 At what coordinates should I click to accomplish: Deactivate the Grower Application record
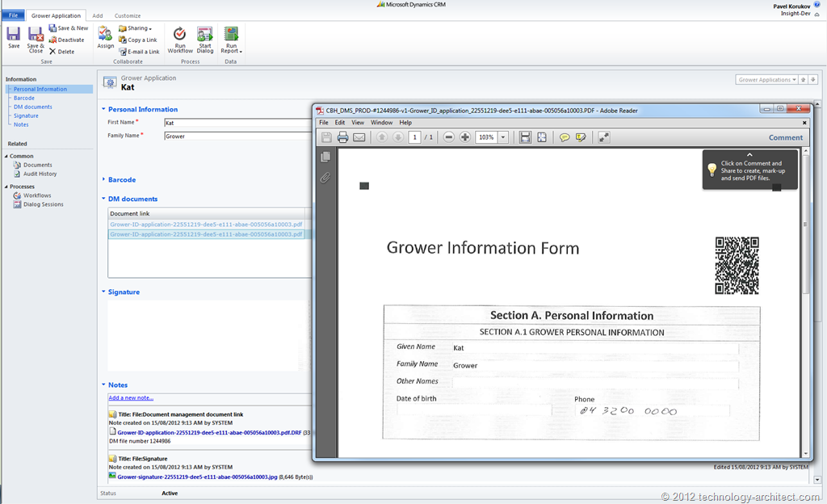point(67,39)
